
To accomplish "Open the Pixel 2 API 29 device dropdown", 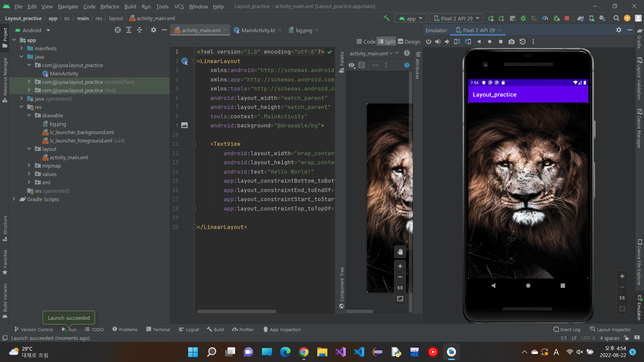I will 456,18.
